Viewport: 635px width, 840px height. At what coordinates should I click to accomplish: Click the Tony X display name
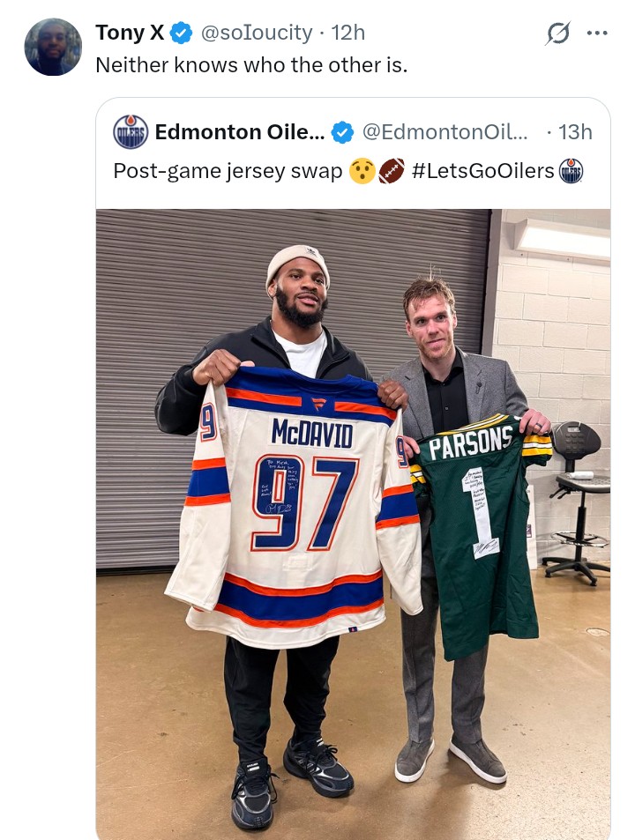[130, 33]
